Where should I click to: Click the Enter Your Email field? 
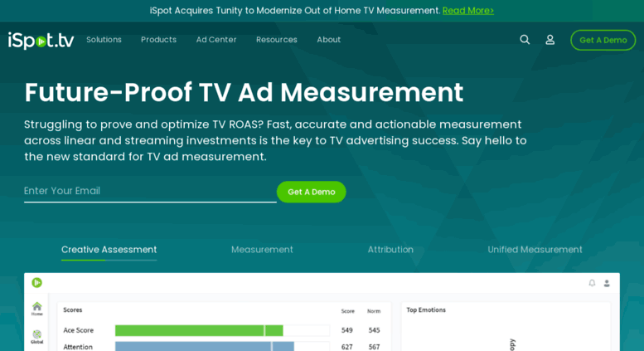pyautogui.click(x=150, y=191)
